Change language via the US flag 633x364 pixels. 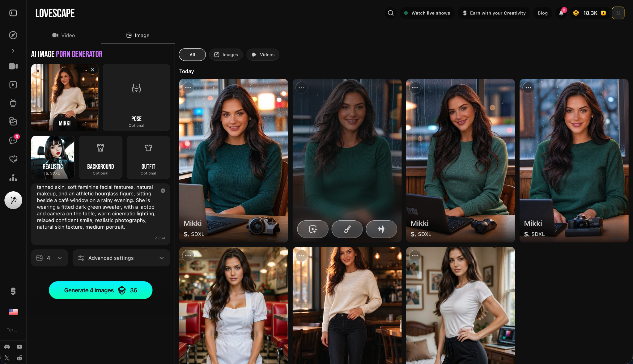coord(13,311)
